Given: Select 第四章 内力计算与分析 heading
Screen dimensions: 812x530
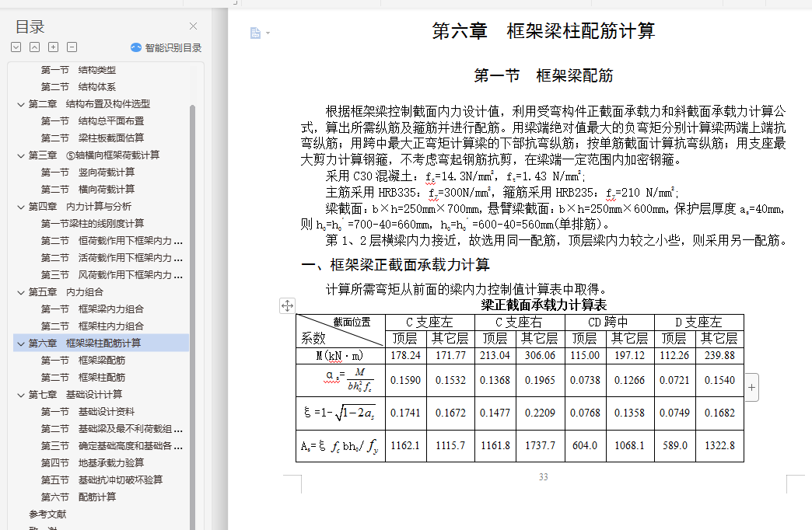Looking at the screenshot, I should coord(80,207).
